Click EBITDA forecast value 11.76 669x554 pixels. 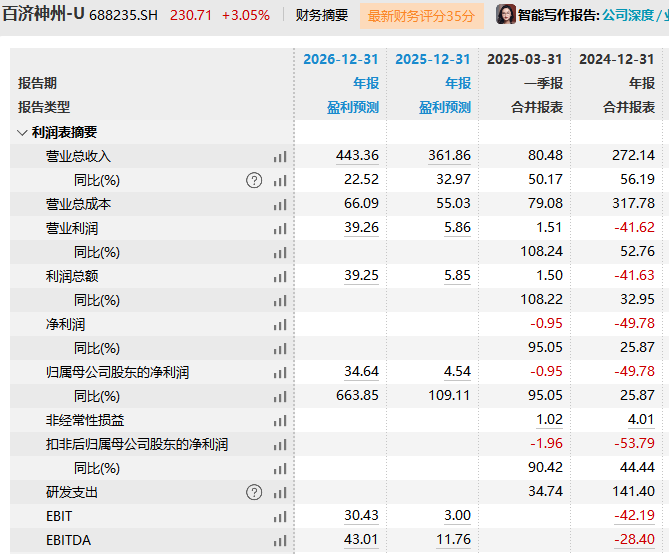(454, 539)
